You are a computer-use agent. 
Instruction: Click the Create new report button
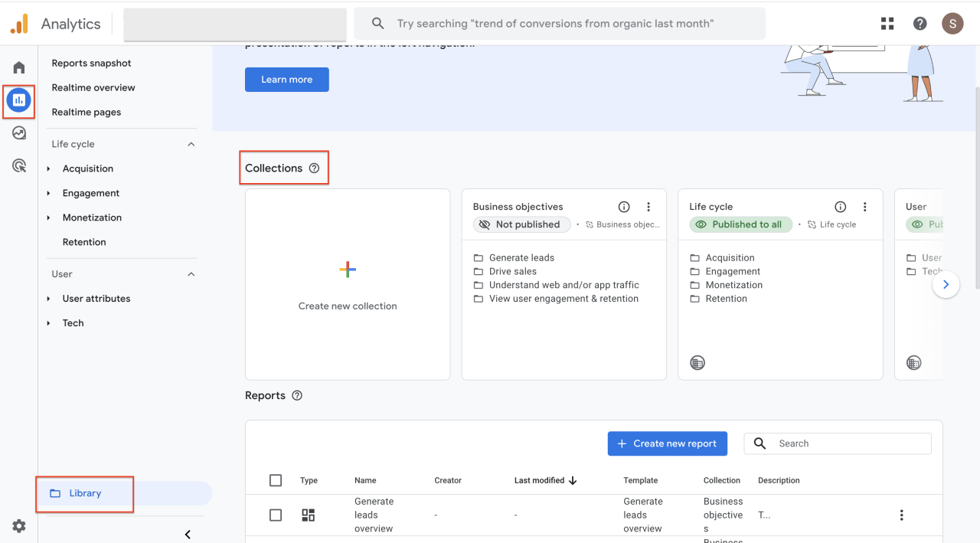point(667,443)
